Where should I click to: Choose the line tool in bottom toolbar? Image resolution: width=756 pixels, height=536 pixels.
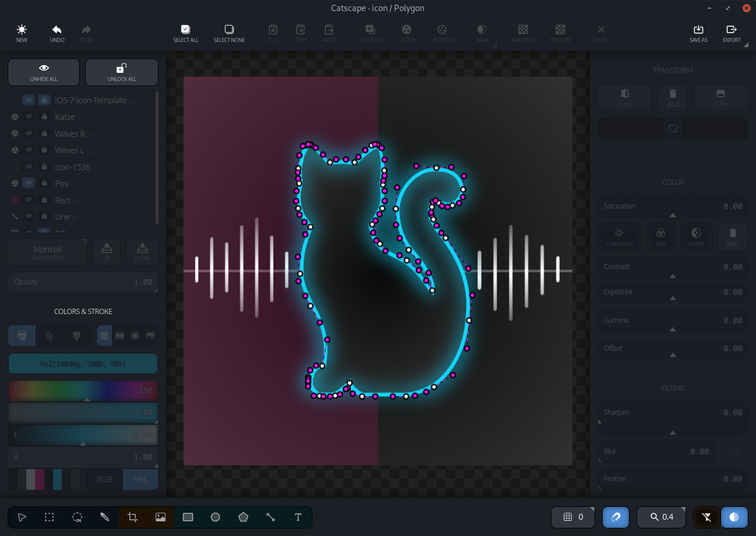270,517
